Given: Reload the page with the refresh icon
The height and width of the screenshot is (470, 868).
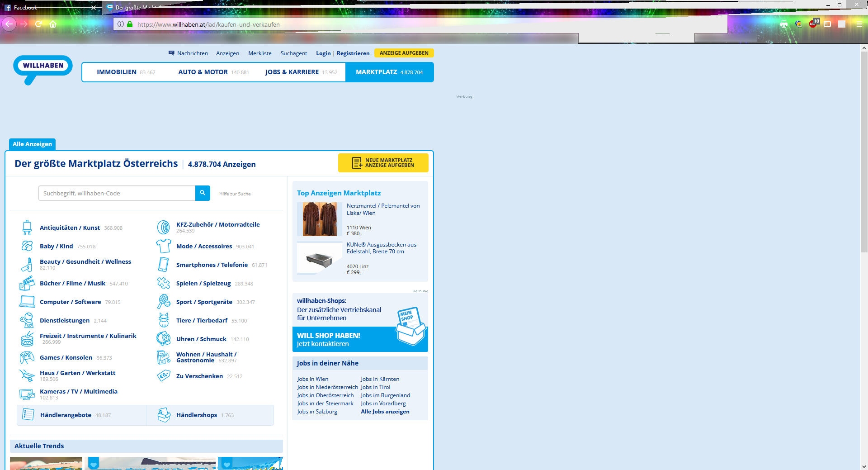Looking at the screenshot, I should (x=38, y=24).
